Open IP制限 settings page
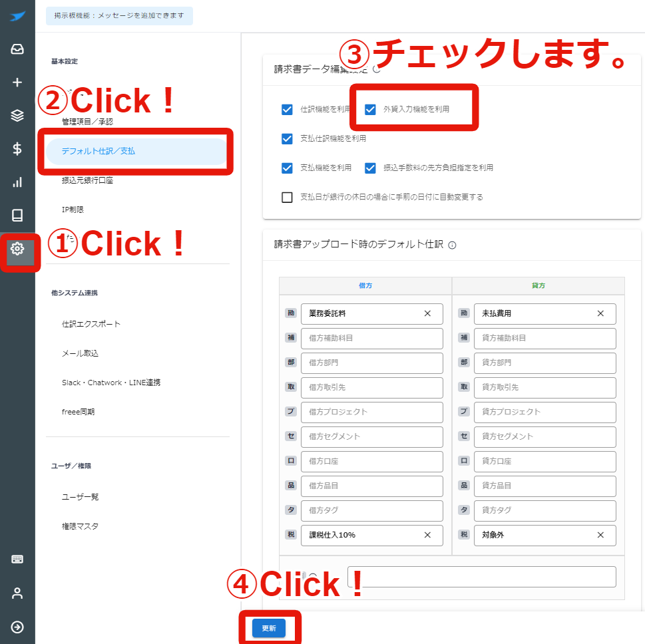Image resolution: width=645 pixels, height=644 pixels. (73, 210)
